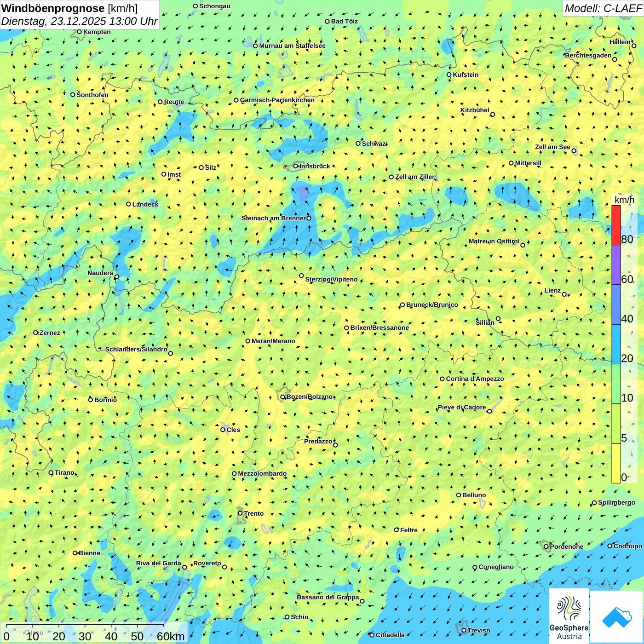The height and width of the screenshot is (644, 644).
Task: Click the GeoSphere Austria logo
Action: (569, 616)
